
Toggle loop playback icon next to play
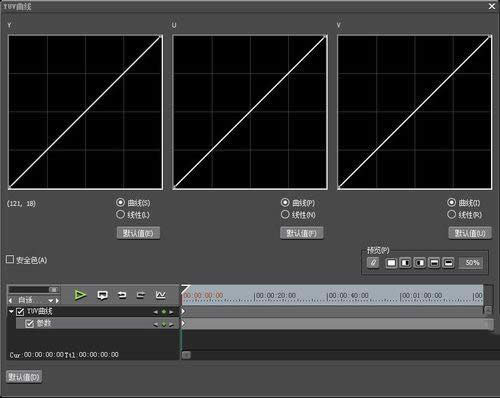coord(102,295)
